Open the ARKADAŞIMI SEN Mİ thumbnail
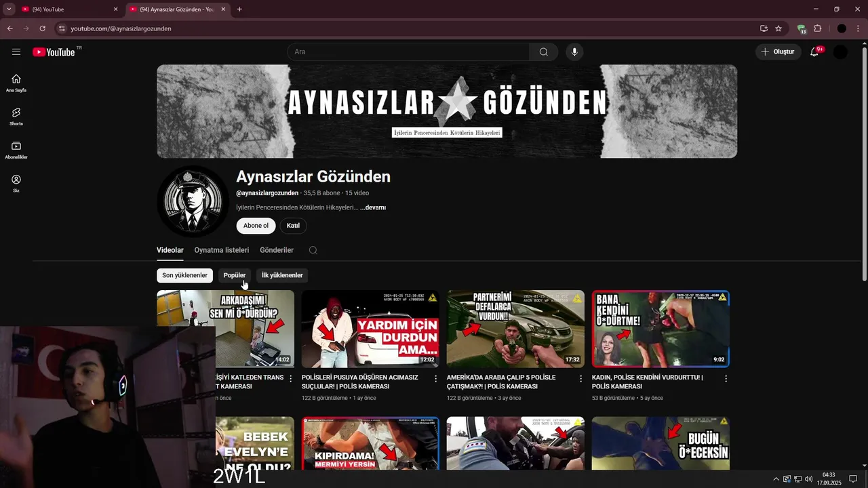 coord(225,308)
